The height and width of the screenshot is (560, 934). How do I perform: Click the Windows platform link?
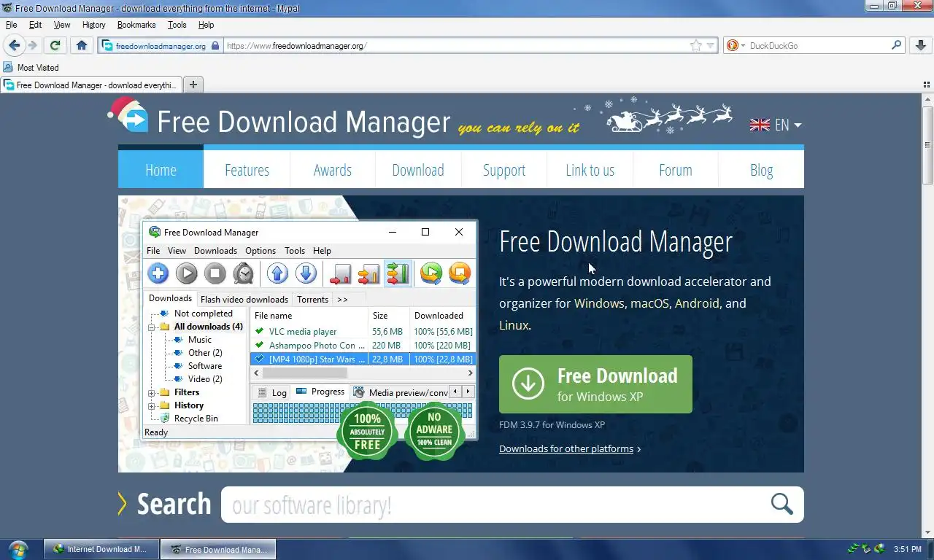tap(599, 303)
